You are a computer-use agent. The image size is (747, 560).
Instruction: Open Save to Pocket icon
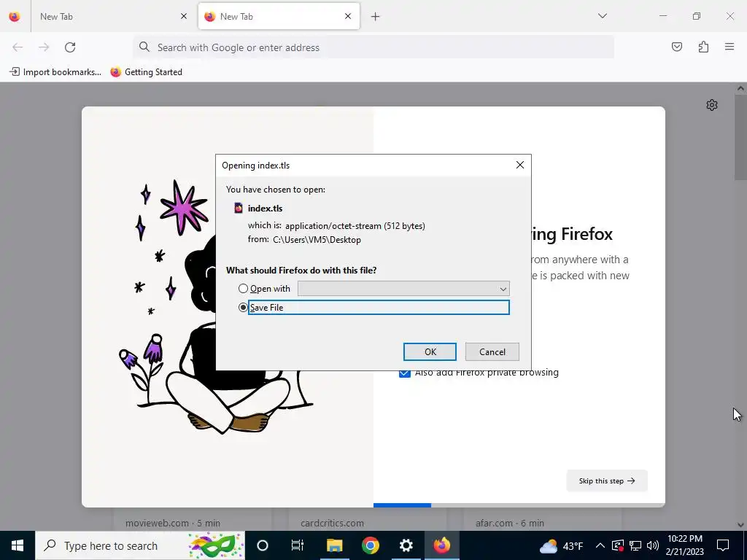[x=676, y=47]
